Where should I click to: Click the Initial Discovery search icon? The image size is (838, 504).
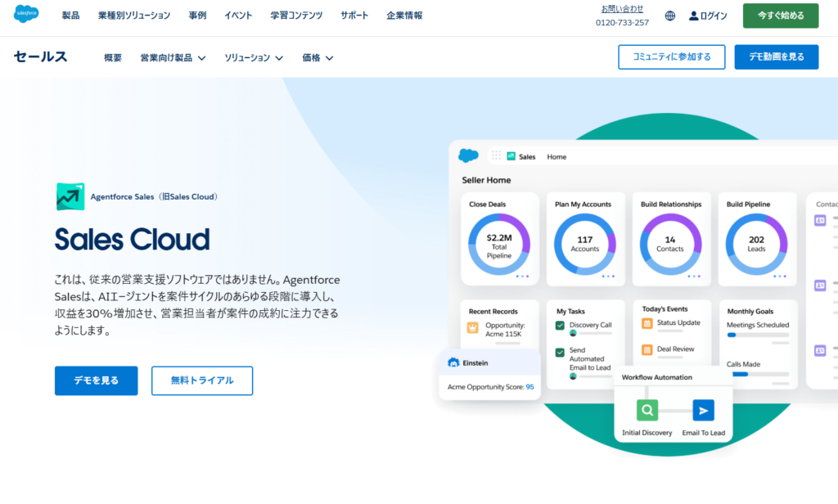tap(647, 411)
